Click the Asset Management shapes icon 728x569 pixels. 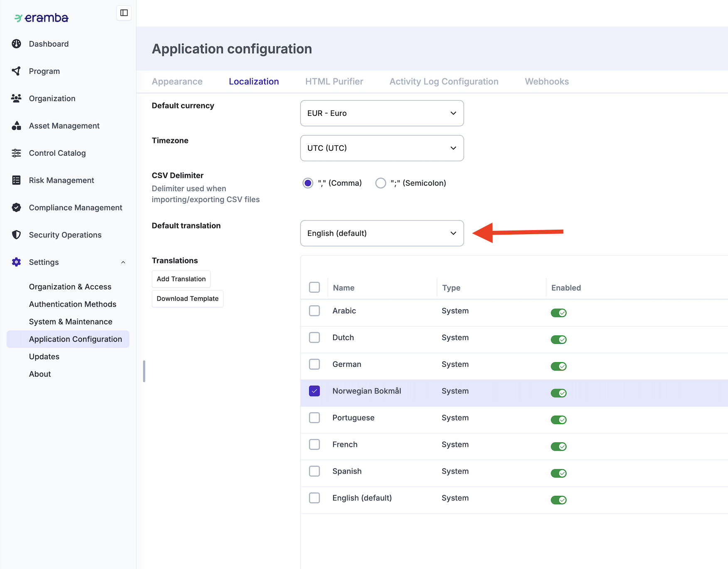16,126
